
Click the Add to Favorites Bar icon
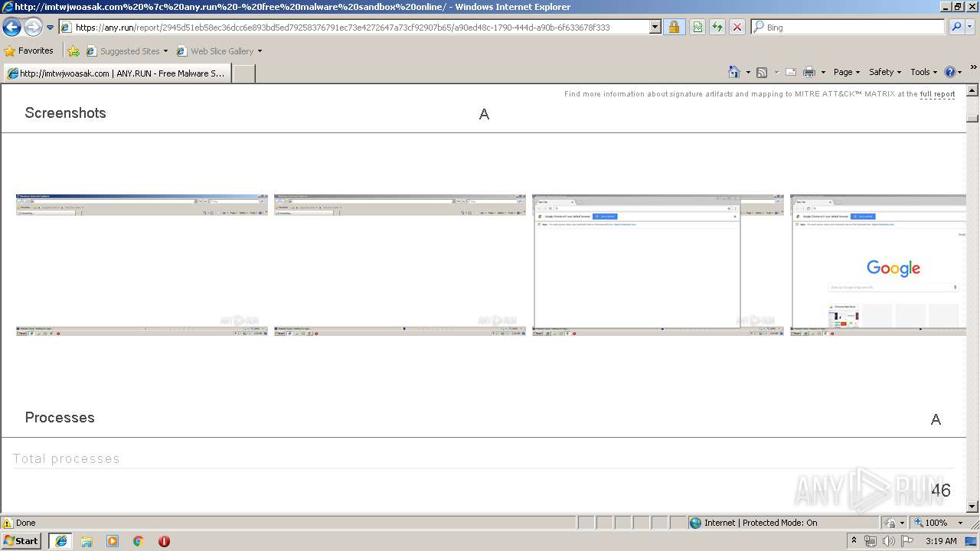click(x=73, y=51)
